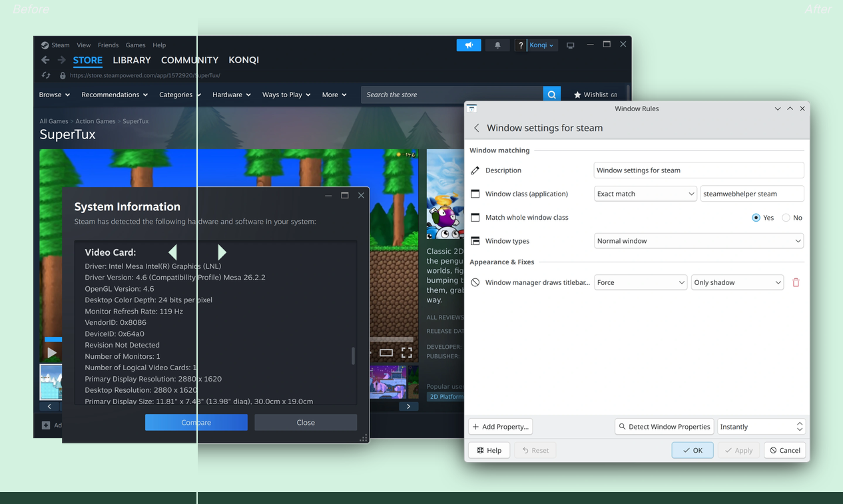Open the Force rule policy dropdown

[640, 282]
